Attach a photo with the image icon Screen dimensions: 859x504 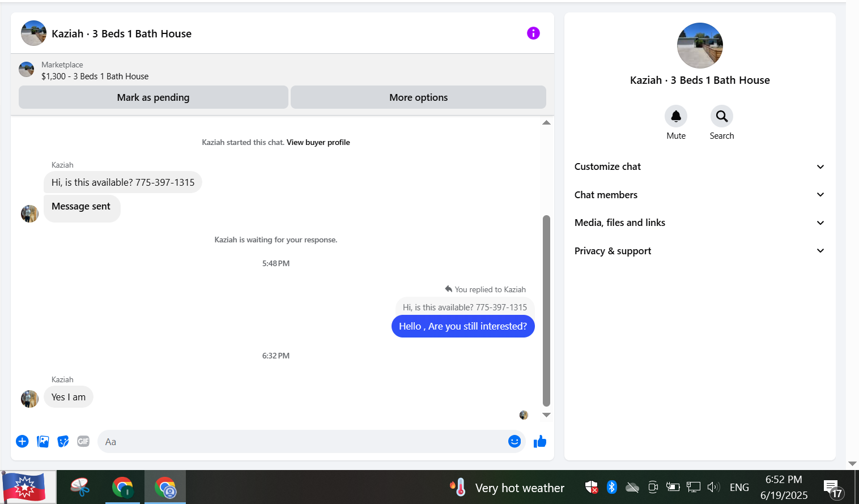tap(42, 441)
